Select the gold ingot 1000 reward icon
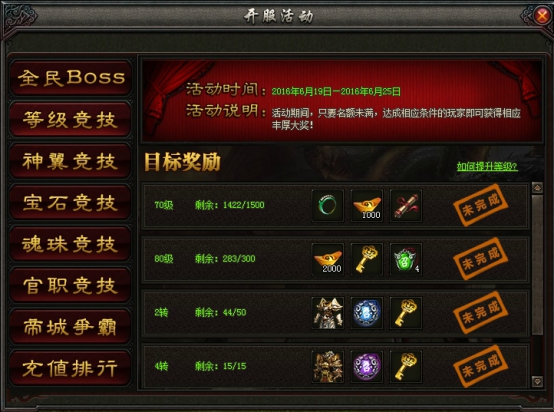The image size is (554, 412). coord(367,206)
